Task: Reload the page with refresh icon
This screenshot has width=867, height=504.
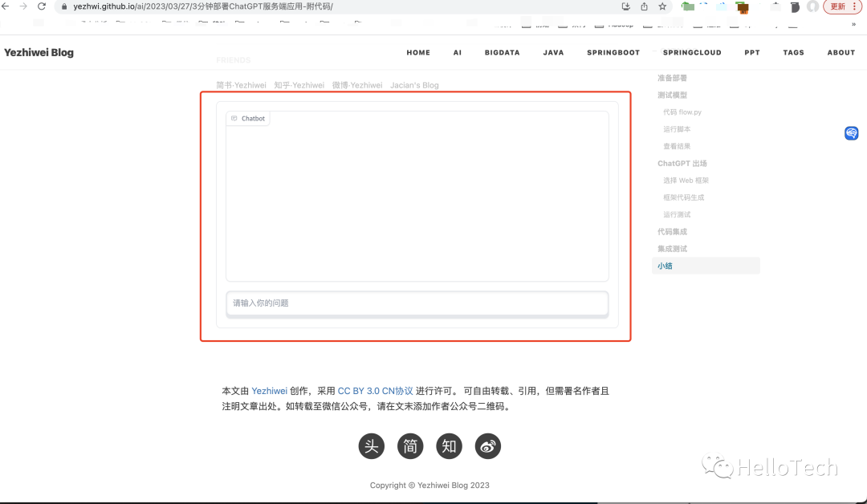Action: [42, 6]
